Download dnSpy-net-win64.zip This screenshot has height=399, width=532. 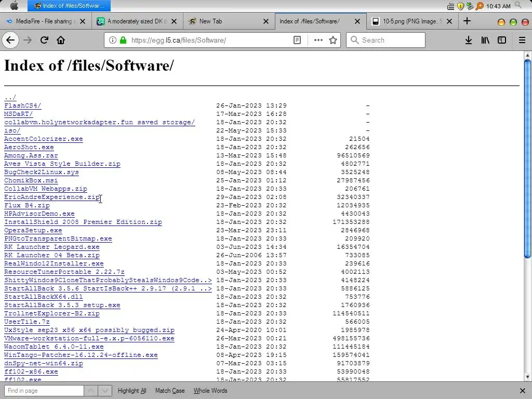[44, 363]
